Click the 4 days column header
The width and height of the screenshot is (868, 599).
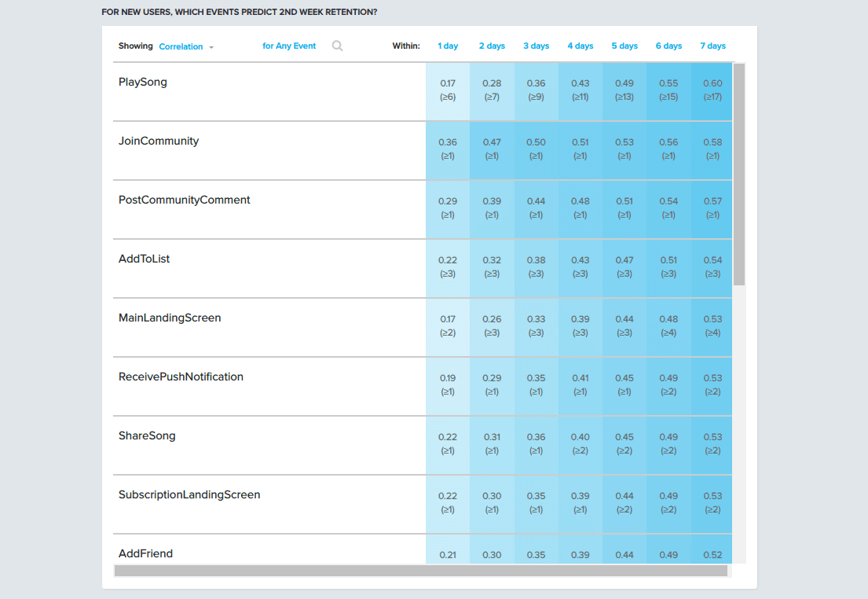tap(580, 46)
